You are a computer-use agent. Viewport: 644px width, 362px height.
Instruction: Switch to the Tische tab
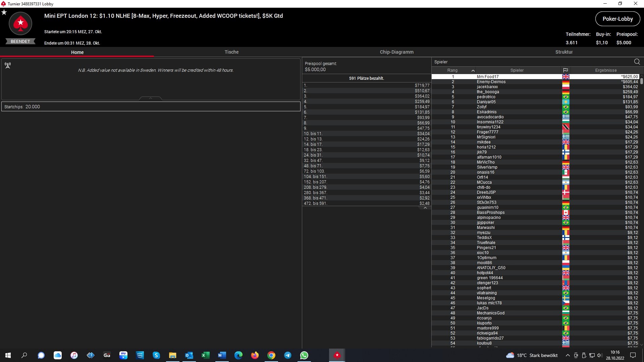[x=231, y=52]
